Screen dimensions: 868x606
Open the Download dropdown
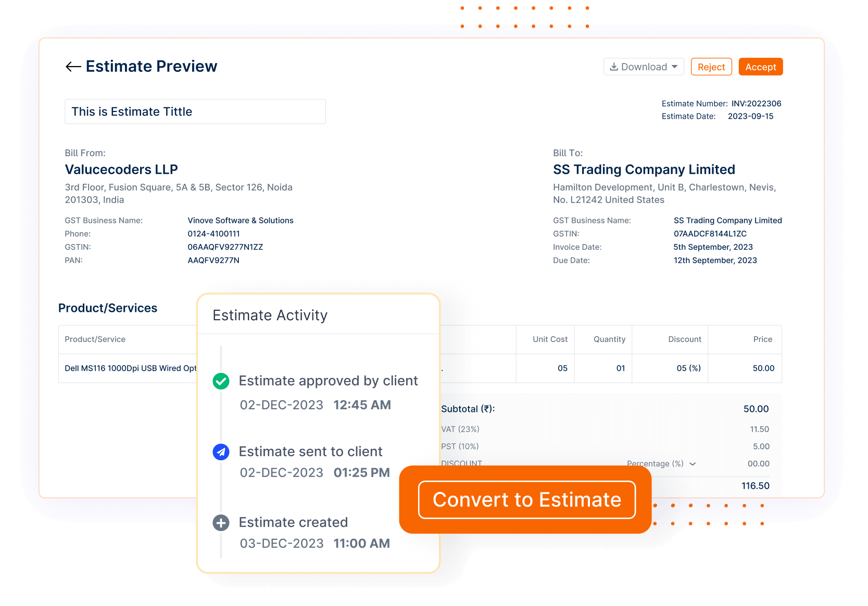coord(644,67)
